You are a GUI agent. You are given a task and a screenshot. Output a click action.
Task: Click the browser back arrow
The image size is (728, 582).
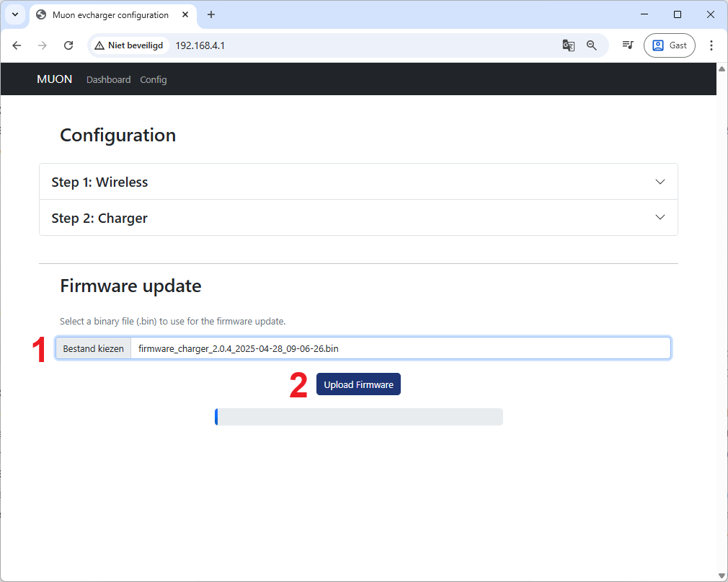pos(17,45)
